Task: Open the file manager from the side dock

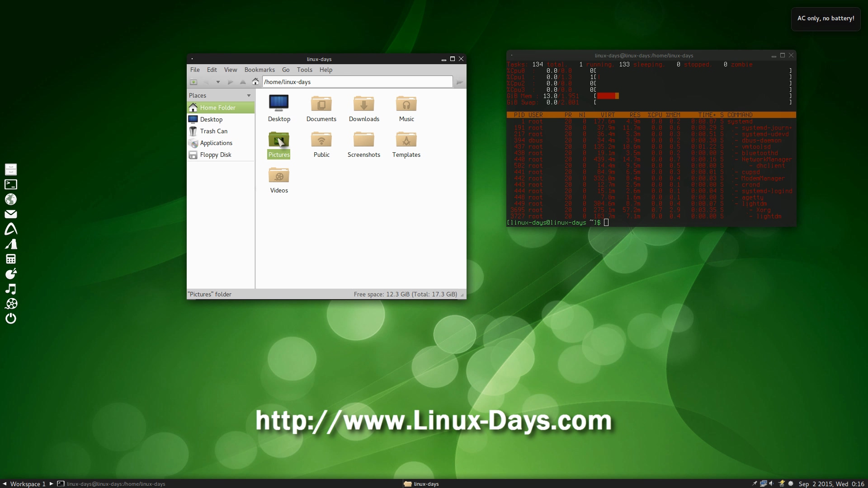Action: tap(11, 169)
